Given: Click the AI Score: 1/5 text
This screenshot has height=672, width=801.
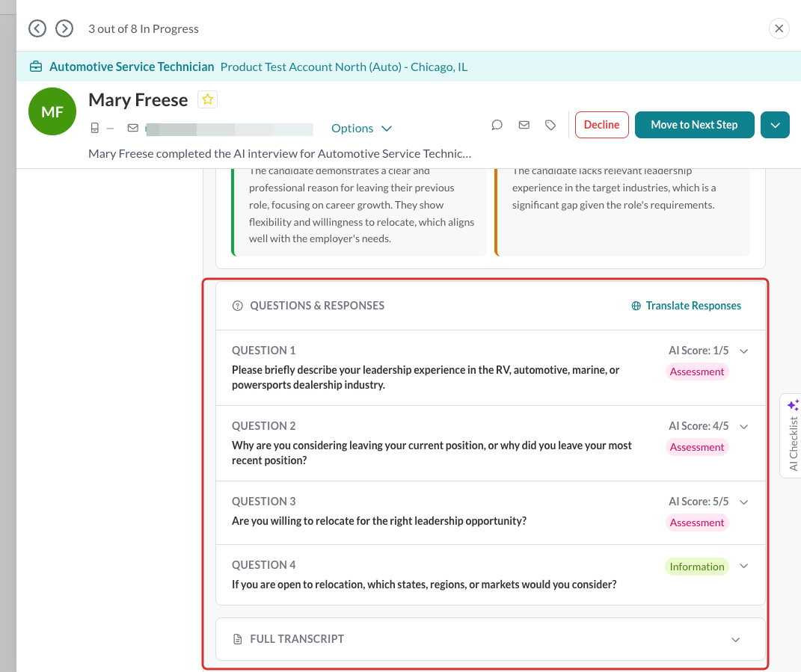Looking at the screenshot, I should click(x=699, y=351).
